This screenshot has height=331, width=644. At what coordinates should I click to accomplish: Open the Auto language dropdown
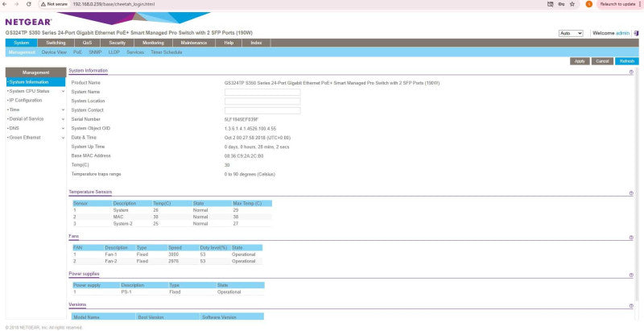pos(571,33)
